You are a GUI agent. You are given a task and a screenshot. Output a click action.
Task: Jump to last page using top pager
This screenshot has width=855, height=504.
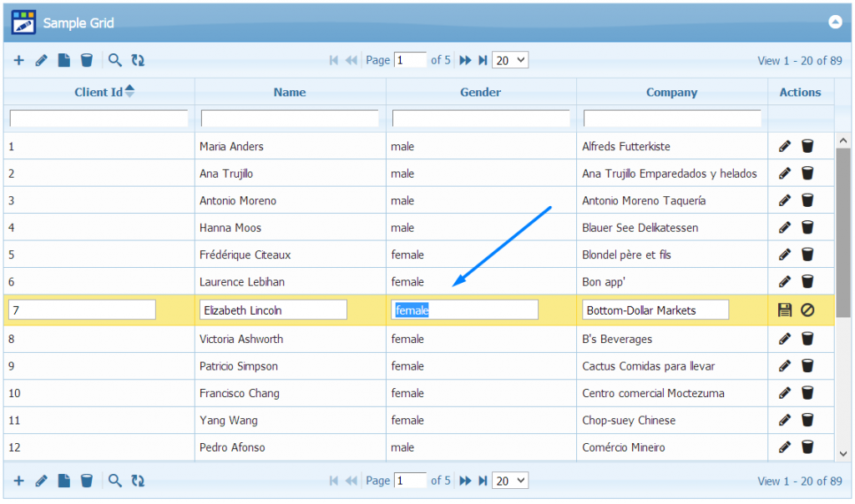point(483,60)
